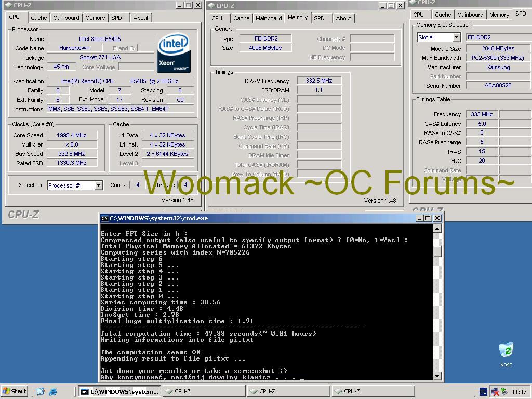Open About tab in the left CPU-Z window
Screen dimensions: 532x399
(x=140, y=18)
